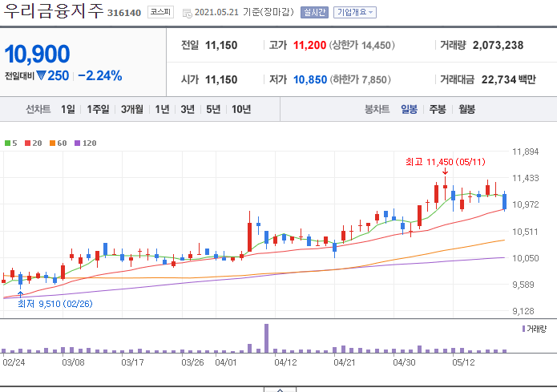The height and width of the screenshot is (392, 557).
Task: Click the 코스피 market badge
Action: tap(160, 13)
